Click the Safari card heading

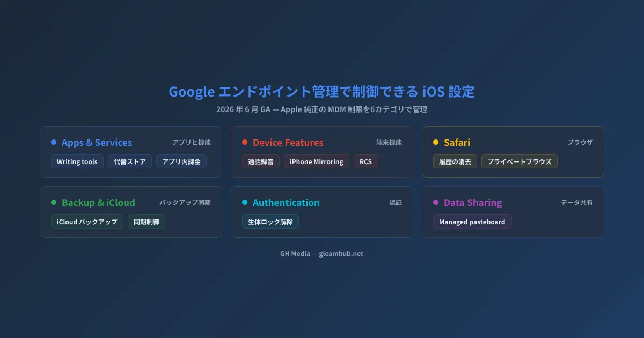click(457, 143)
